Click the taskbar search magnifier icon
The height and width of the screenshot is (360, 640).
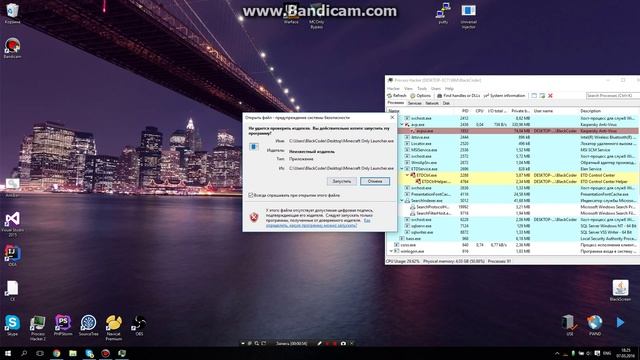click(24, 353)
